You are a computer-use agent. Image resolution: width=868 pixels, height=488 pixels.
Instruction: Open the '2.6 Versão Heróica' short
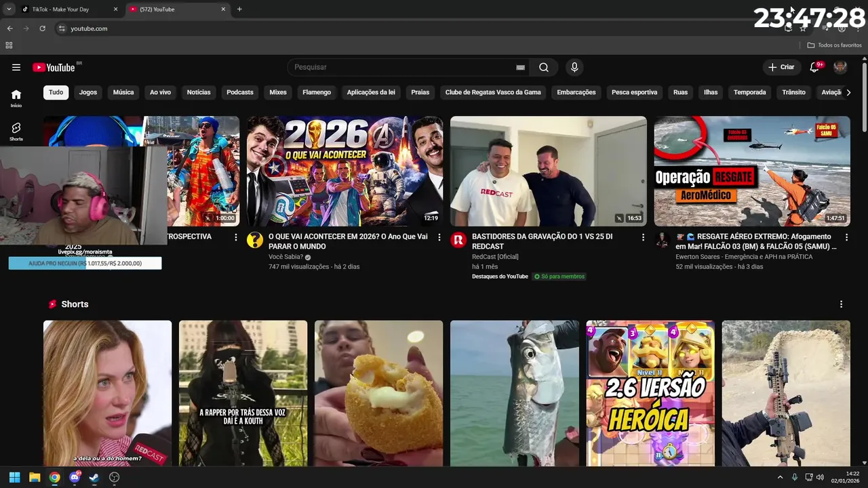click(650, 393)
